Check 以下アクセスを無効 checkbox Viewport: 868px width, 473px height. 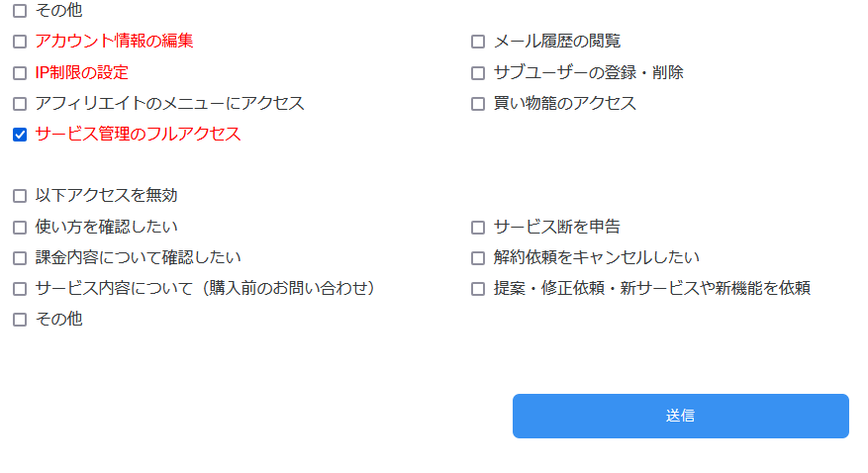(20, 196)
